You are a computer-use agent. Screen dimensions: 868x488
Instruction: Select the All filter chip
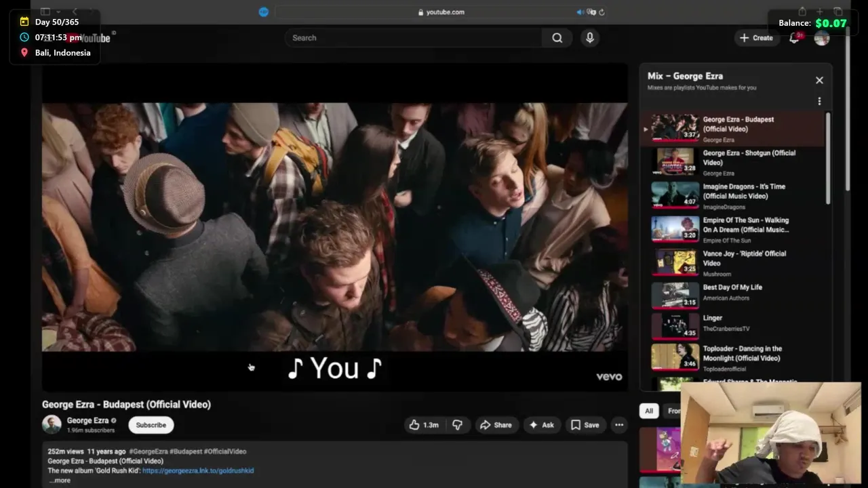pos(649,411)
